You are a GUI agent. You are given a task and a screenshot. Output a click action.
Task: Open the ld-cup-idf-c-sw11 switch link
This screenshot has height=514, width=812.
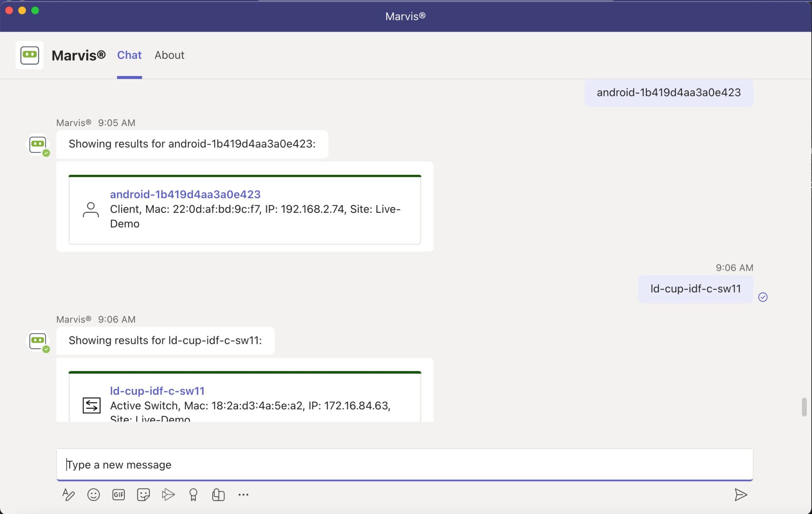tap(157, 391)
